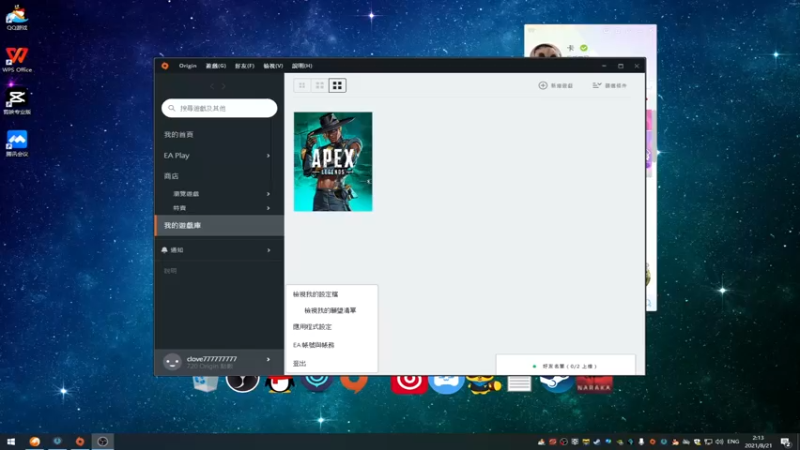This screenshot has width=800, height=450.
Task: Click the ENG language indicator in tray
Action: [x=733, y=442]
